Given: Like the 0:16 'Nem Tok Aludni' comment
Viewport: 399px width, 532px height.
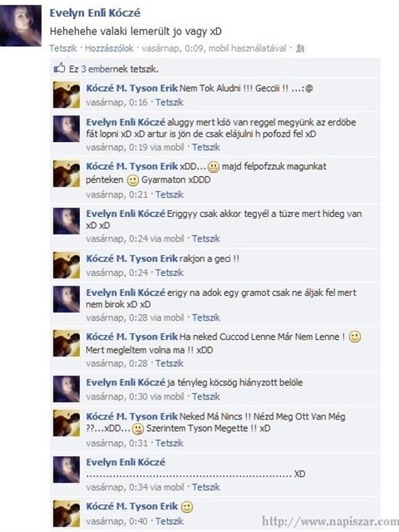Looking at the screenshot, I should (x=169, y=102).
